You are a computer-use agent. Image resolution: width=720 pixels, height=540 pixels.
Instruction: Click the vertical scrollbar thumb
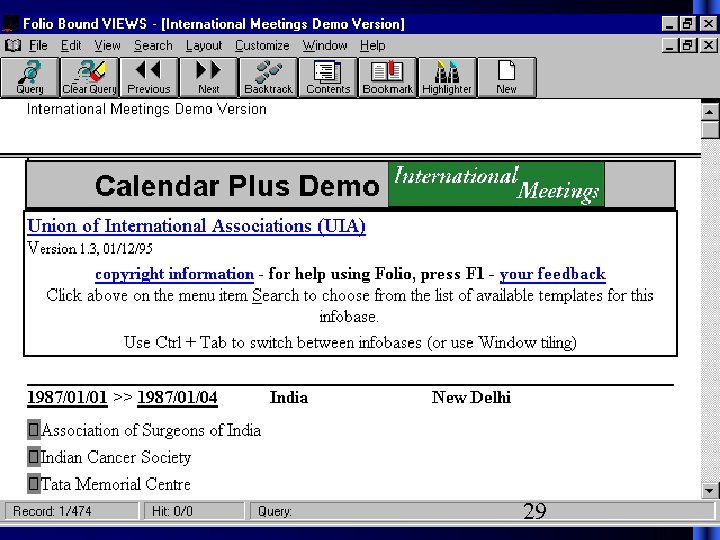[x=710, y=129]
